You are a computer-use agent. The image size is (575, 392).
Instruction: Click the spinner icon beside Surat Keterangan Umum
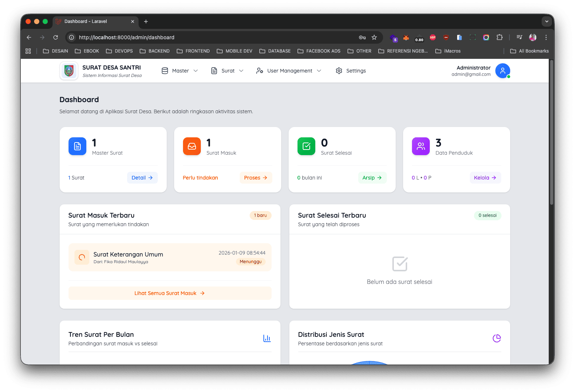pos(82,257)
